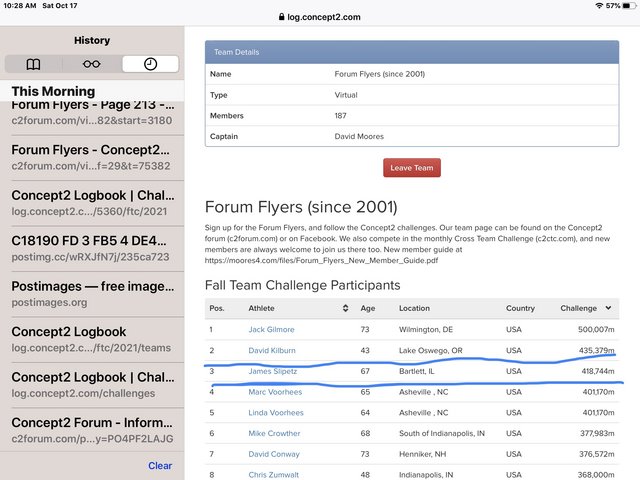Open history entry ending /5360/ftc/2021
Screen dimensions: 640x480
93,203
